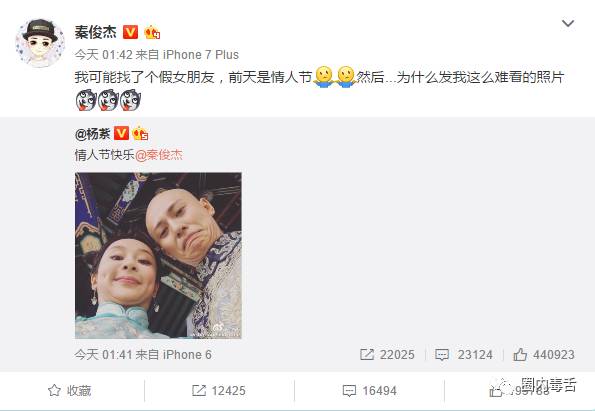Screen dimensions: 595x411
Task: Like the original post with 440923 likes
Action: point(544,355)
